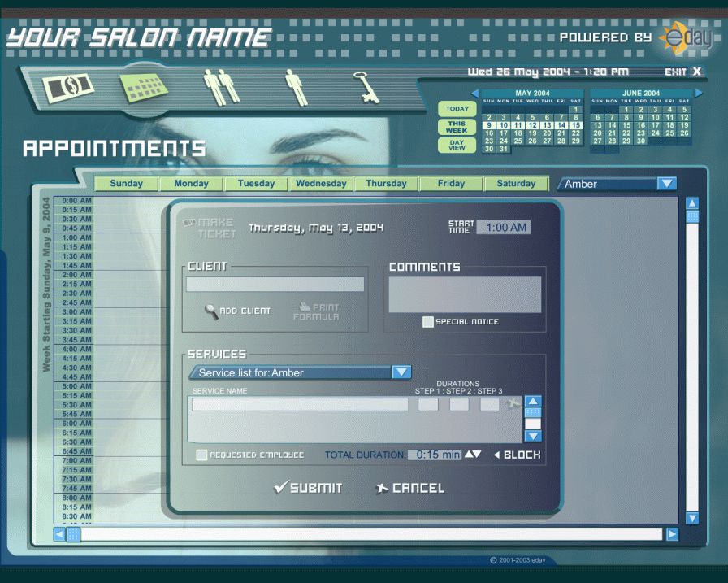Open the appointments calendar icon
Viewport: 728px width, 583px height.
tap(145, 86)
